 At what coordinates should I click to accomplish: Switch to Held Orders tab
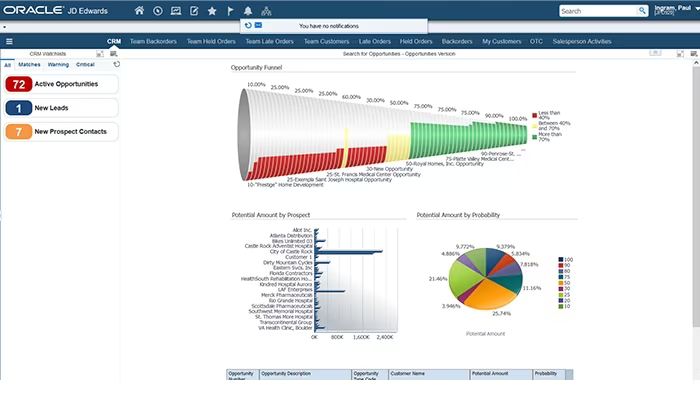click(416, 42)
